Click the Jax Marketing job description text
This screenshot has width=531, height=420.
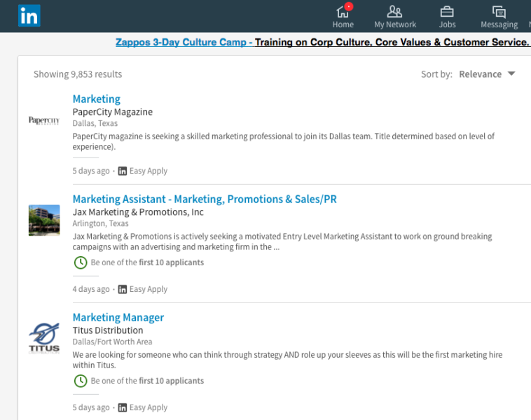point(282,241)
